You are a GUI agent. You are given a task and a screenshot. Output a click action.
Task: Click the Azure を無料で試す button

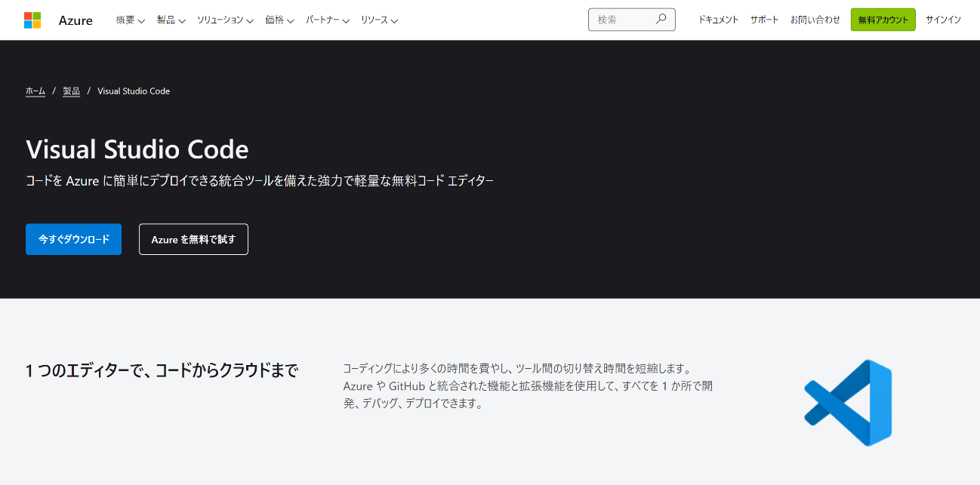(193, 239)
